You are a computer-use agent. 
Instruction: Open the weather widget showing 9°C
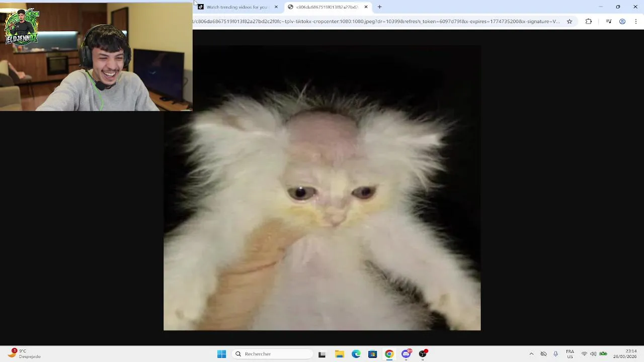(24, 354)
